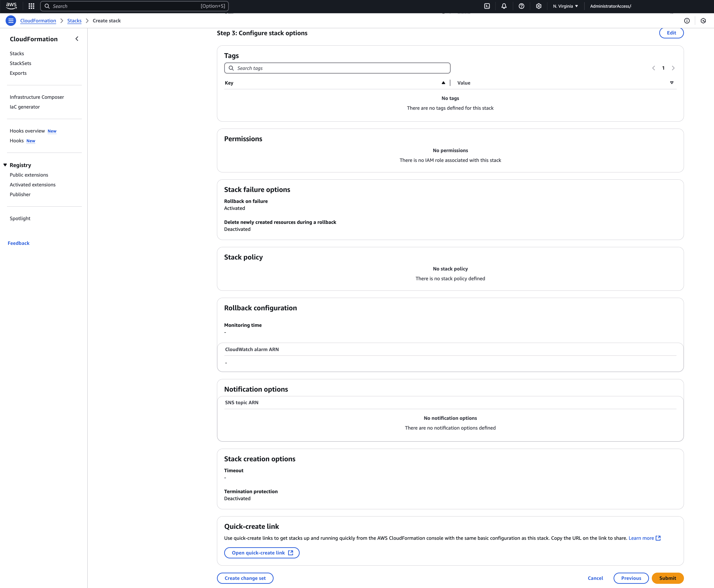Click the tags page number 1
This screenshot has height=588, width=714.
coord(663,68)
